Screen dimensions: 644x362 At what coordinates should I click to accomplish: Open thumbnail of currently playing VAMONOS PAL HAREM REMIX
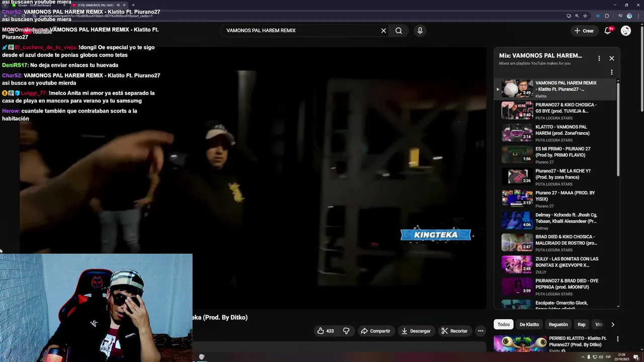coord(517,88)
